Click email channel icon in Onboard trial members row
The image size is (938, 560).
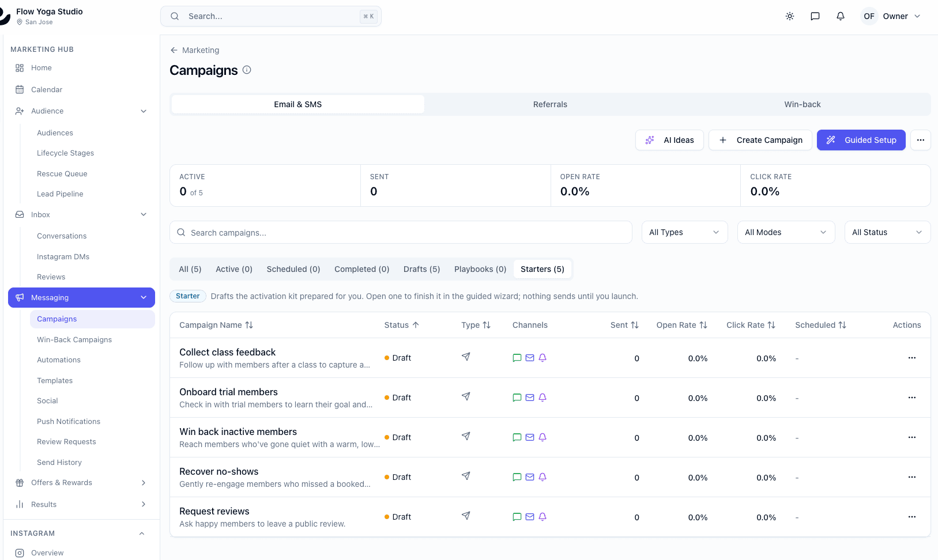[530, 398]
